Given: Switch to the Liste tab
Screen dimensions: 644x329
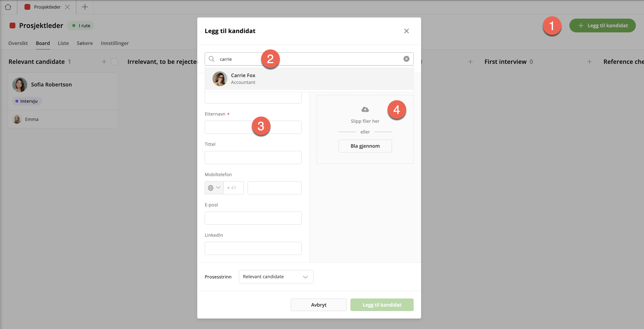Looking at the screenshot, I should tap(63, 43).
